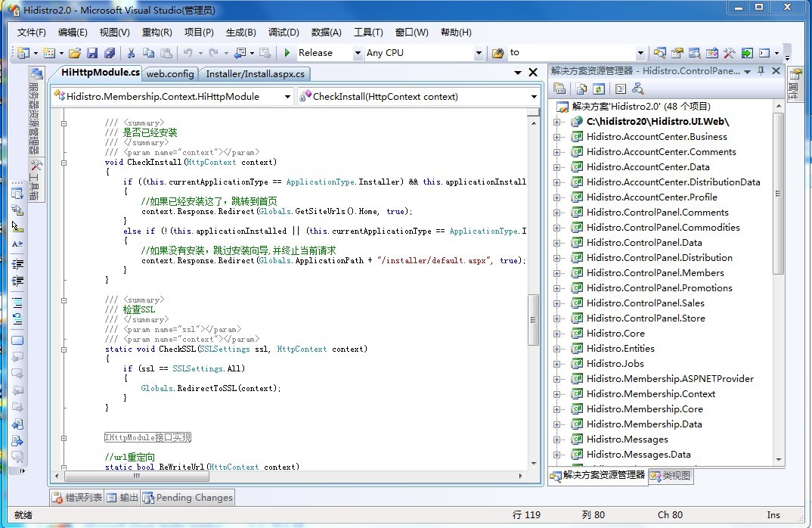Open the Properties Window toolbar icon
Viewport: 812px width, 528px height.
pos(677,53)
